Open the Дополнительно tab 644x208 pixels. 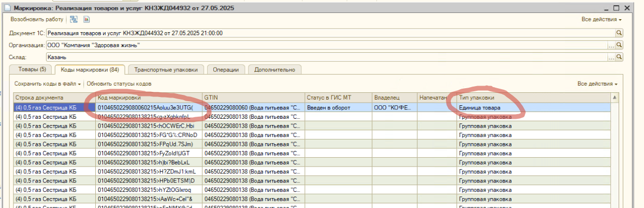click(x=274, y=70)
